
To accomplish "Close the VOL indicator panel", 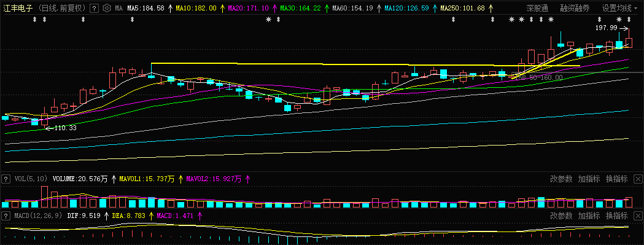I will coord(638,179).
